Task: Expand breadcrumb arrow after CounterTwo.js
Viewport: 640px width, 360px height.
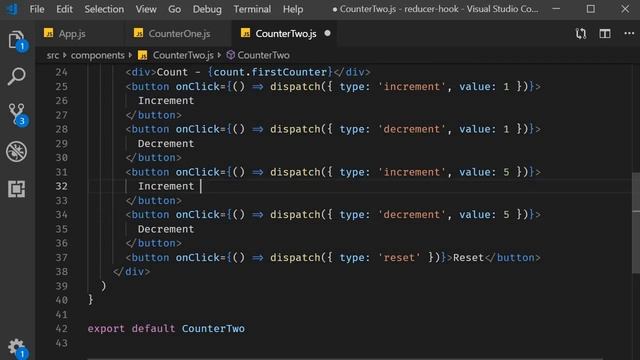Action: (220, 55)
